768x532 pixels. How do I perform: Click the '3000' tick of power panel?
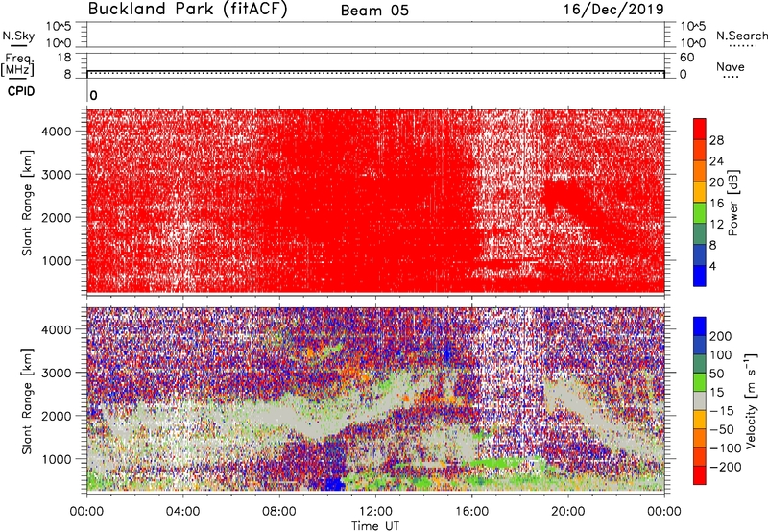[x=57, y=175]
